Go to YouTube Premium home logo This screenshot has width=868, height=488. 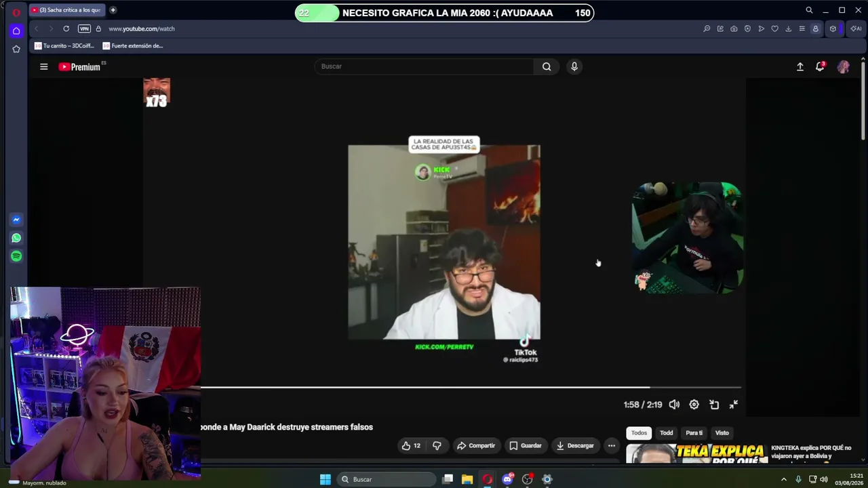point(79,66)
